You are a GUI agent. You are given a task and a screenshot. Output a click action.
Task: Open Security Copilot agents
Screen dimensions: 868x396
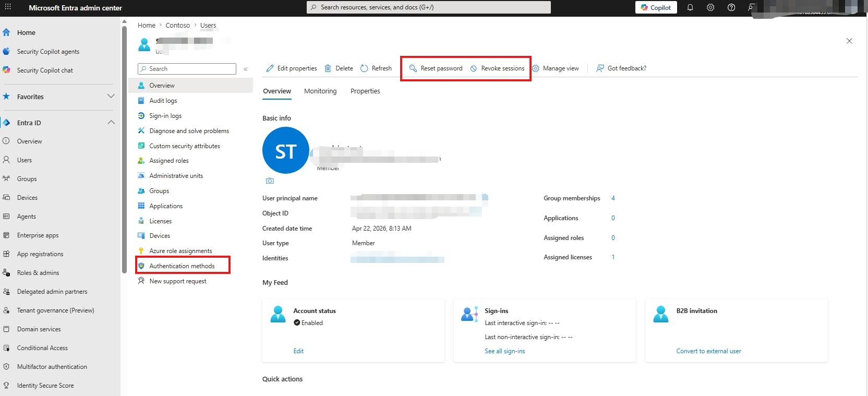click(48, 52)
